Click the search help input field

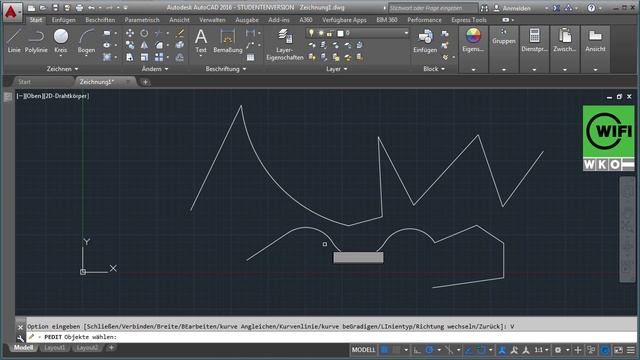point(432,8)
